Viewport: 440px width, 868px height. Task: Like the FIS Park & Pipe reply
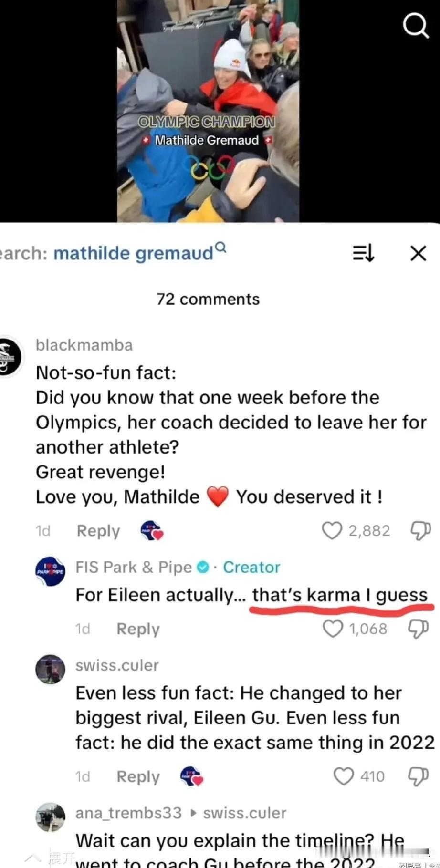[333, 629]
